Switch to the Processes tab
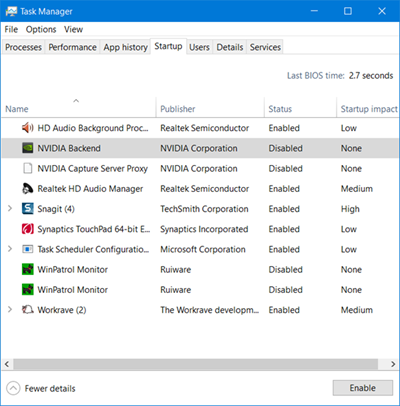Image resolution: width=400 pixels, height=406 pixels. [23, 47]
